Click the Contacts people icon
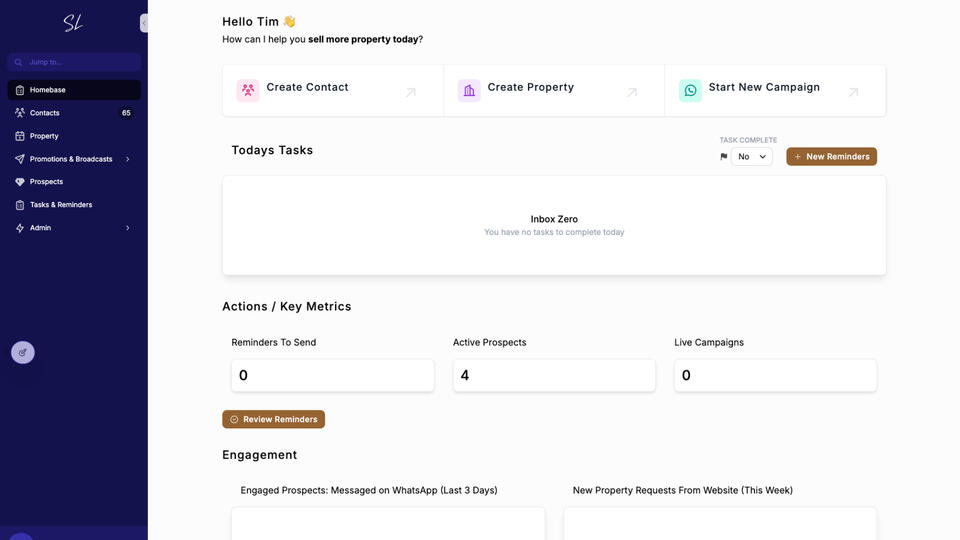Screen dimensions: 960x540 (x=20, y=113)
